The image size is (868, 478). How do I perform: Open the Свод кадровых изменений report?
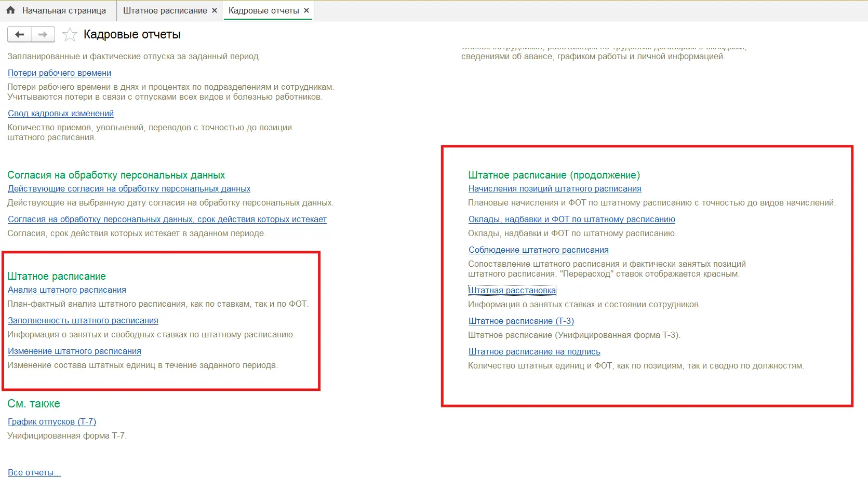point(61,114)
